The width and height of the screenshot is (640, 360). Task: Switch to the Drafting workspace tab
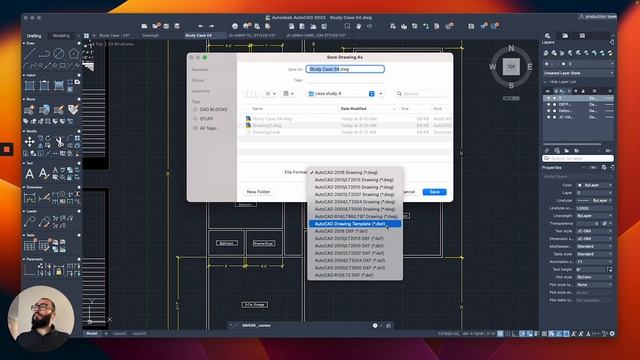(x=34, y=36)
